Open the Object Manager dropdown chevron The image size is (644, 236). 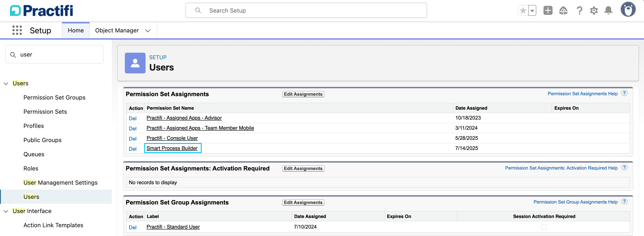click(x=148, y=31)
